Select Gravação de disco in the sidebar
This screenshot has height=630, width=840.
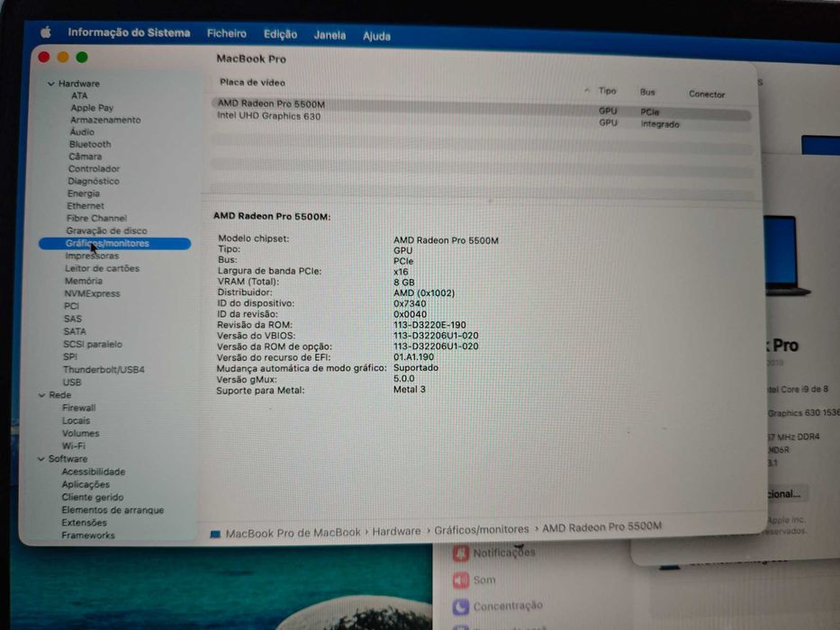click(x=106, y=231)
